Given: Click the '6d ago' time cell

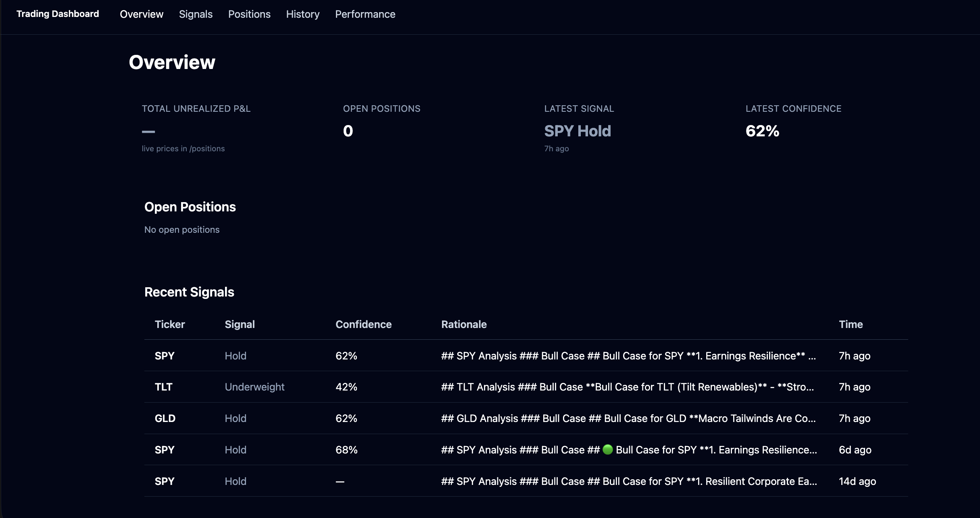Looking at the screenshot, I should coord(855,450).
